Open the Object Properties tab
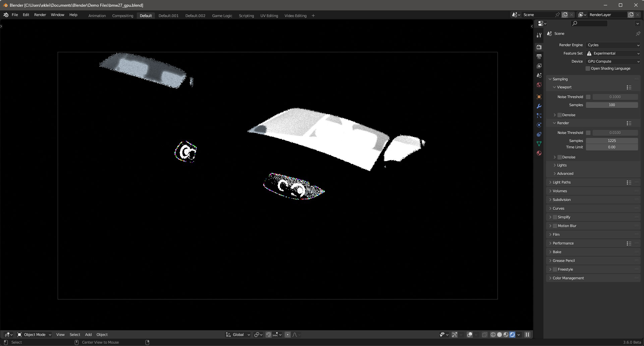Image resolution: width=644 pixels, height=346 pixels. (x=539, y=96)
